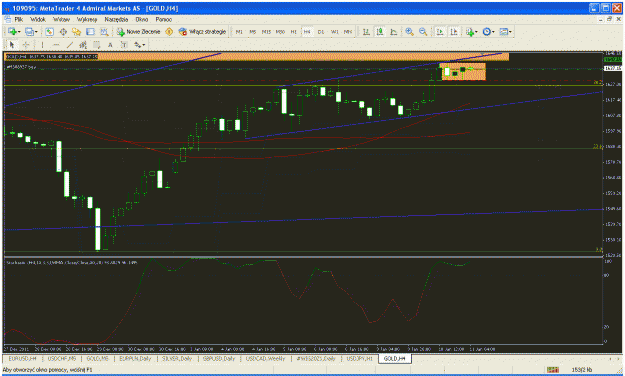This screenshot has height=376, width=625.
Task: Open the Okno menu
Action: (142, 19)
